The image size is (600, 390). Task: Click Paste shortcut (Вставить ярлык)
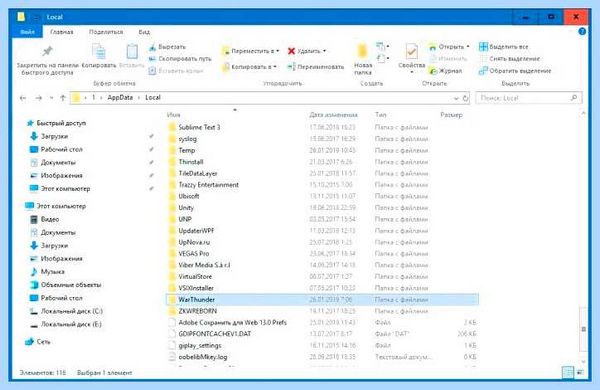pyautogui.click(x=176, y=71)
